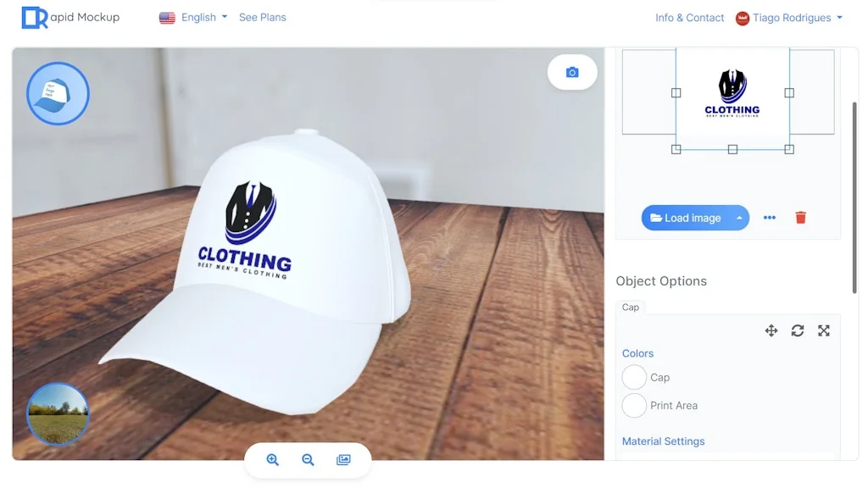Select the Rotate tool in Object Options
This screenshot has height=488, width=868.
(798, 330)
